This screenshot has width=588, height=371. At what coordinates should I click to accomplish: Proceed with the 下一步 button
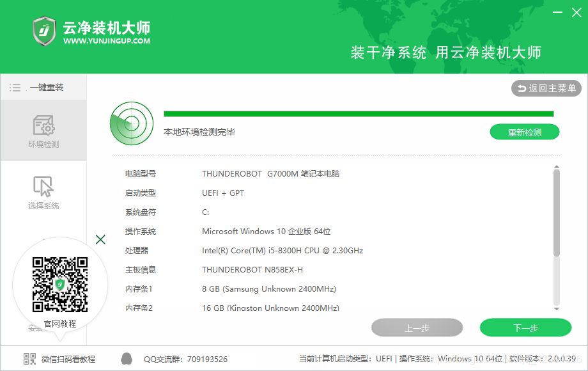click(x=525, y=328)
